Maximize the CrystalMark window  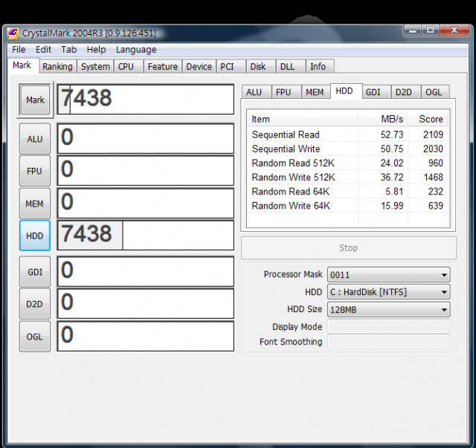[x=430, y=30]
